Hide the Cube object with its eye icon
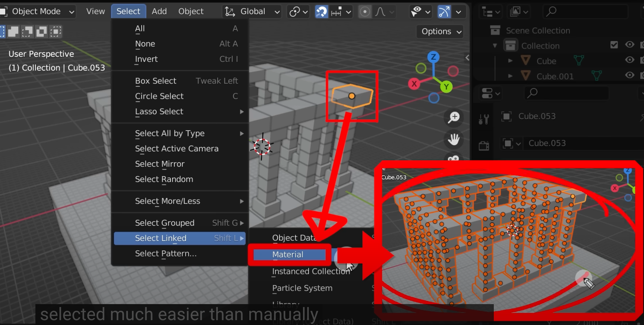644x325 pixels. point(629,60)
